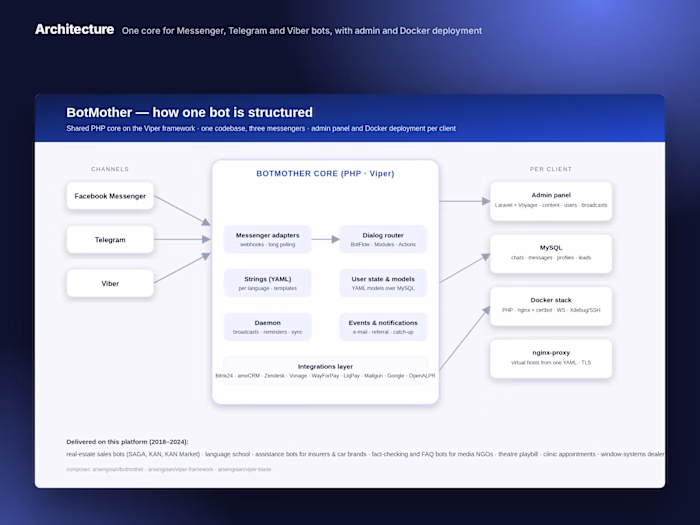The image size is (700, 525).
Task: Select the Facebook Messenger channel box
Action: click(x=110, y=196)
